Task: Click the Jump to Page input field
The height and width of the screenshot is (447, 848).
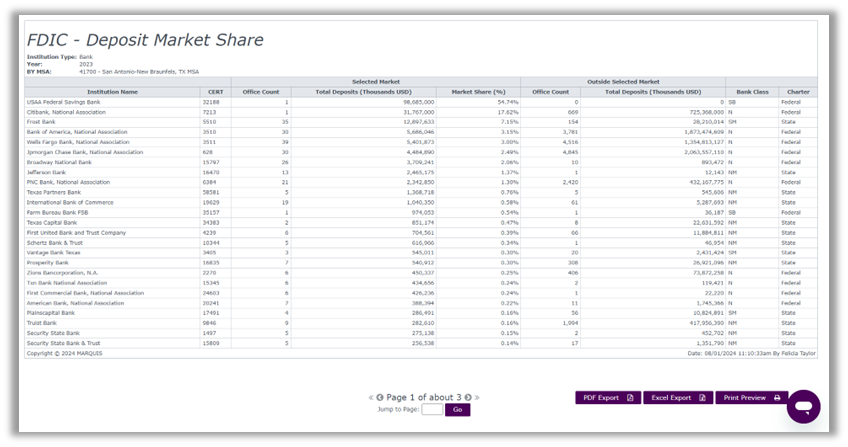Action: pos(432,409)
